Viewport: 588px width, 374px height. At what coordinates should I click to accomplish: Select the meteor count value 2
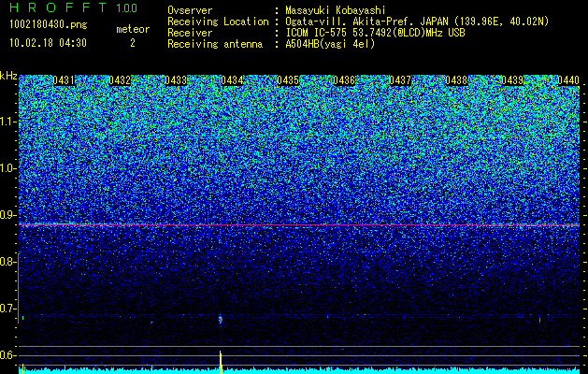point(133,43)
